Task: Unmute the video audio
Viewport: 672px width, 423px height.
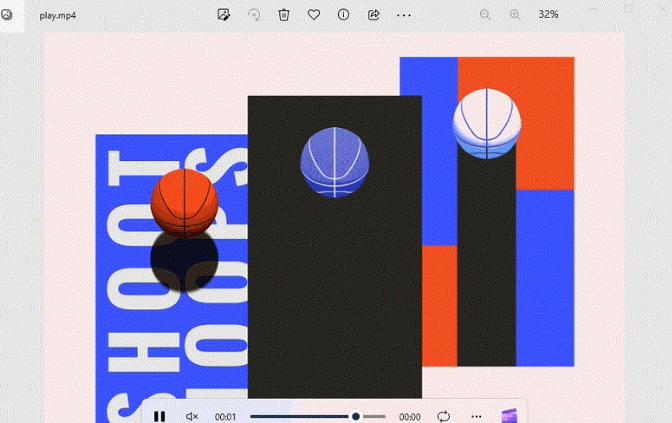Action: pyautogui.click(x=192, y=416)
